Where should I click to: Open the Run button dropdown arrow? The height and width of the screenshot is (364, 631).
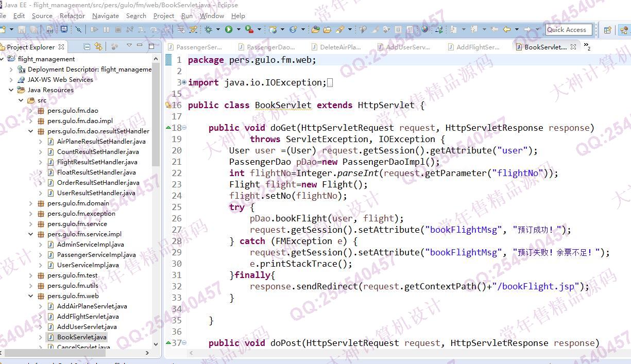(237, 29)
